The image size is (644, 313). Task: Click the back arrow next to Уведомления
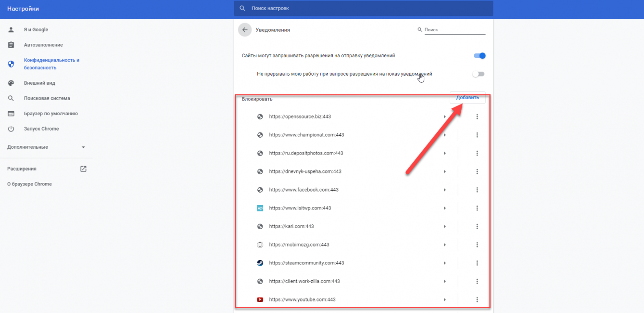click(245, 30)
